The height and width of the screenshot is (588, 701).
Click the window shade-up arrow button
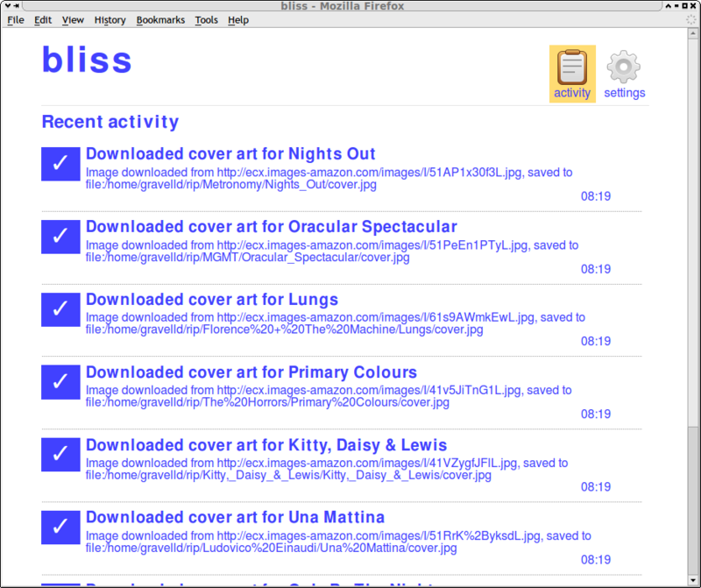tap(669, 6)
